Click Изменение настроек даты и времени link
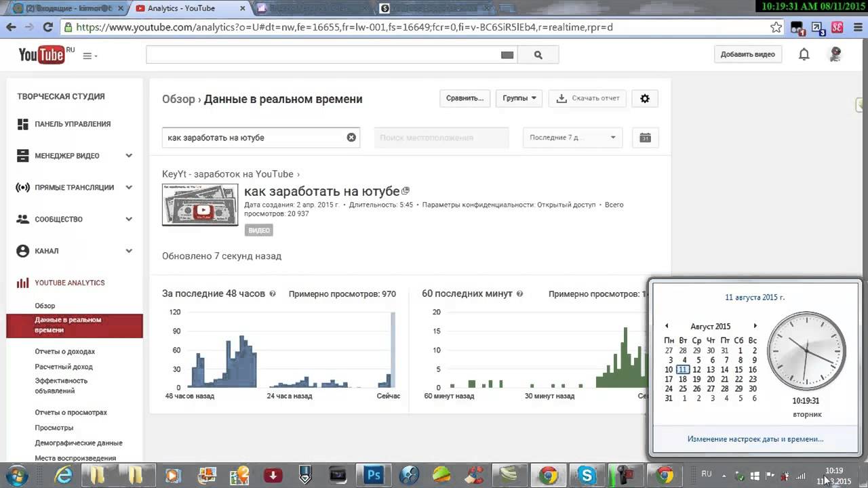 point(755,439)
